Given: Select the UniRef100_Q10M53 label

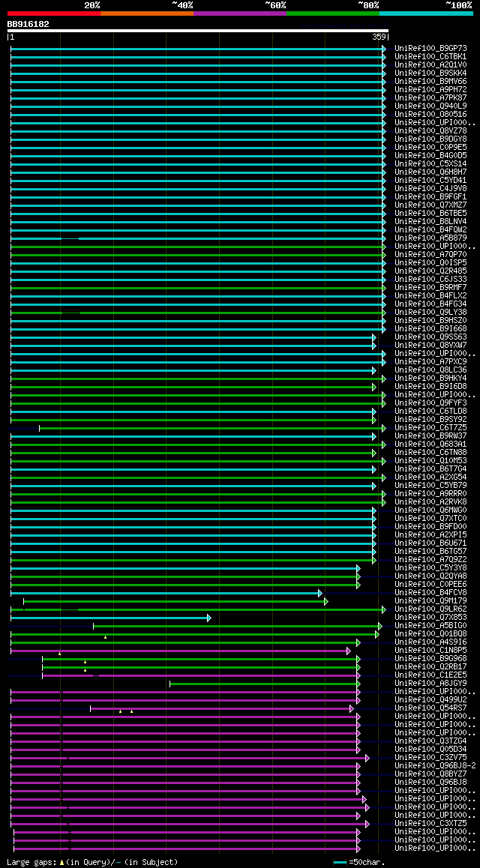Looking at the screenshot, I should [430, 460].
